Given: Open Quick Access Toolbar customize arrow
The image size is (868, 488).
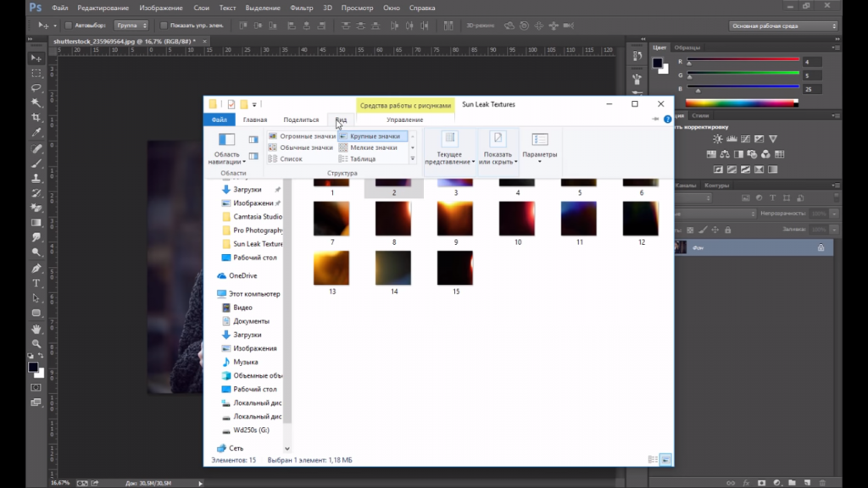Looking at the screenshot, I should 254,104.
